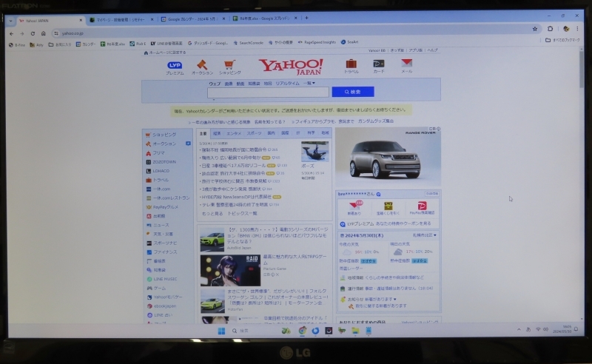Click the Yahoo search input field
The image size is (592, 364).
pyautogui.click(x=268, y=92)
